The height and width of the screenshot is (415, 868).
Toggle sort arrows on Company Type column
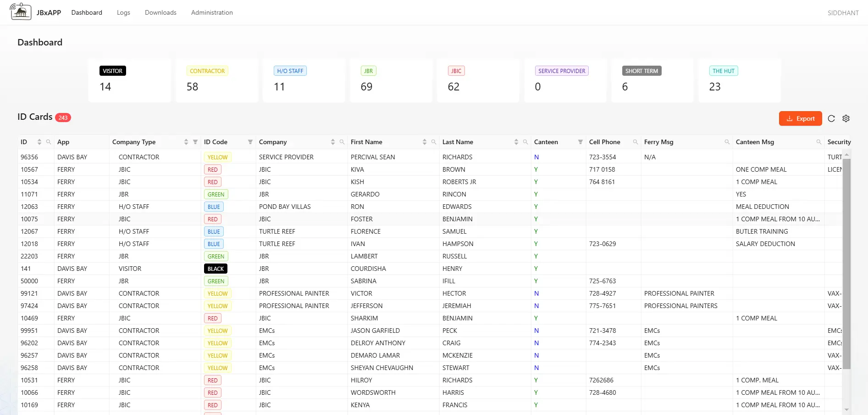pos(186,142)
